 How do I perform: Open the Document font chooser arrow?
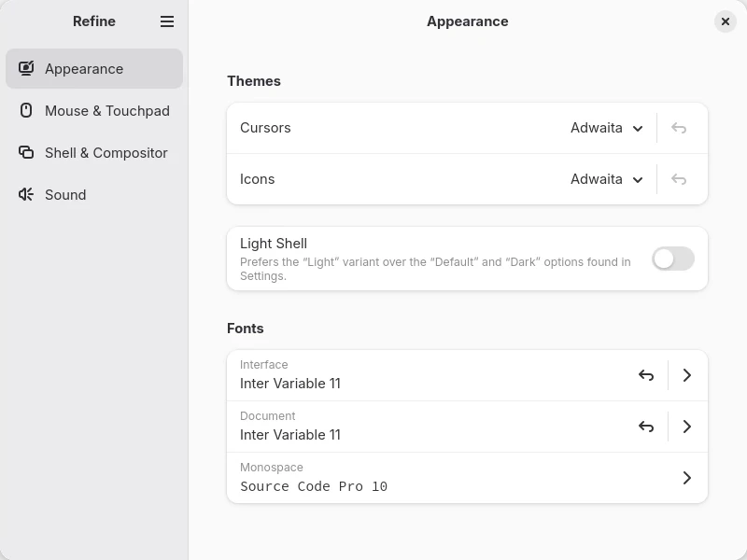pyautogui.click(x=687, y=427)
